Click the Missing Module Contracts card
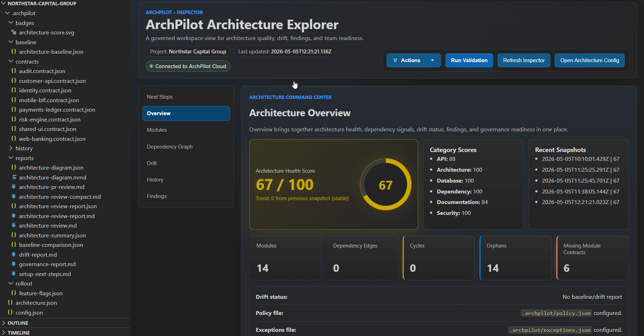This screenshot has height=336, width=644. coord(592,258)
